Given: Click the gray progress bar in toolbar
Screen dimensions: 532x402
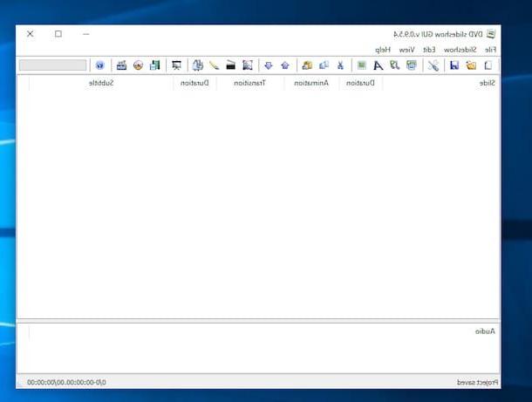Looking at the screenshot, I should [x=53, y=65].
